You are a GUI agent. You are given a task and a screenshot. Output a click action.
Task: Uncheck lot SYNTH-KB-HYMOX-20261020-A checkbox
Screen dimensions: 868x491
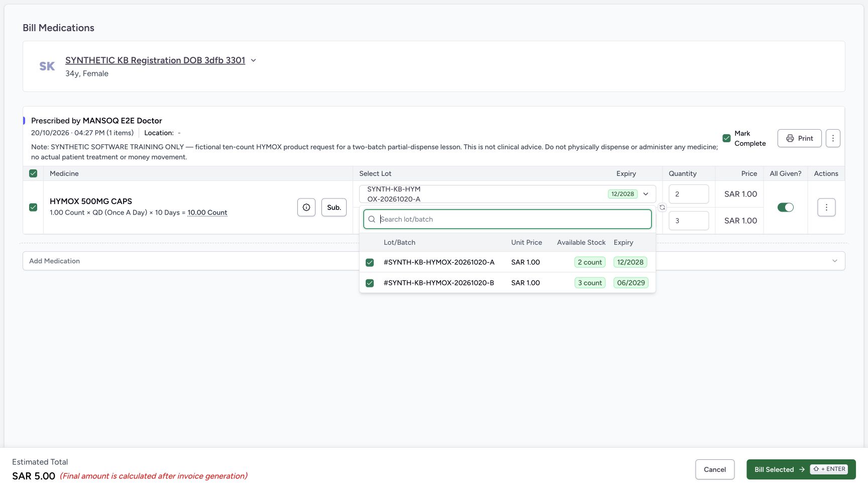click(x=370, y=262)
